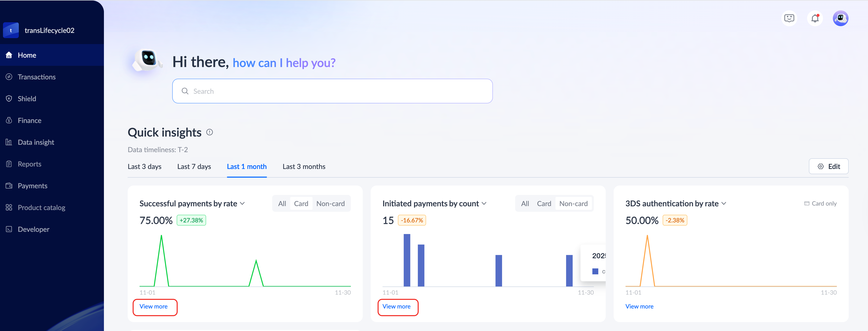Viewport: 868px width, 331px height.
Task: Click the Finance money bag icon
Action: [9, 120]
